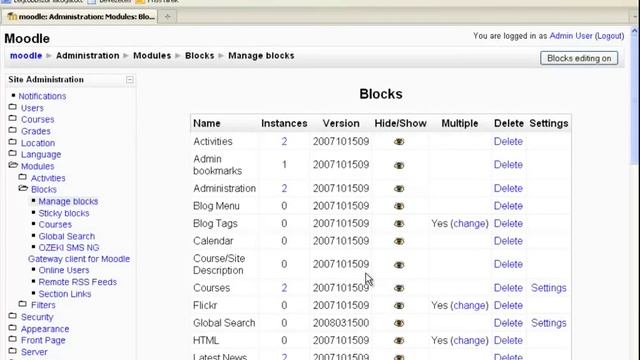
Task: Hide the Admin bookmarks block eye icon
Action: click(399, 165)
